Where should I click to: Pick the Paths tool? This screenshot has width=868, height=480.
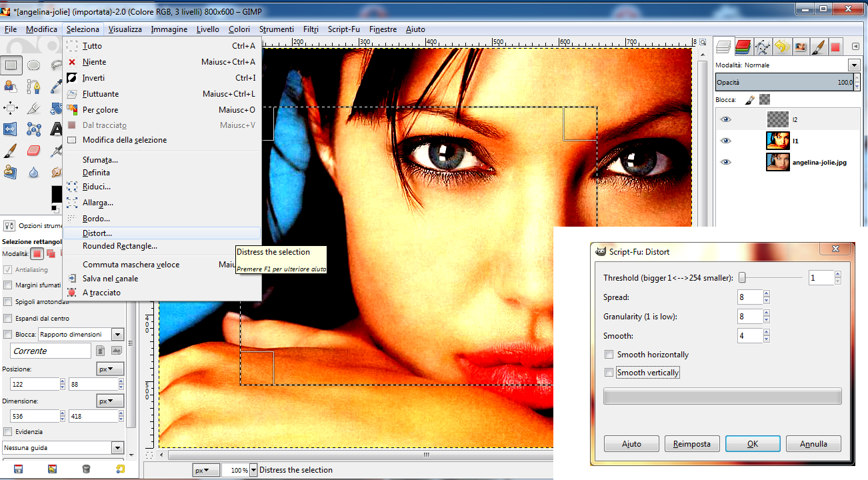pos(34,87)
